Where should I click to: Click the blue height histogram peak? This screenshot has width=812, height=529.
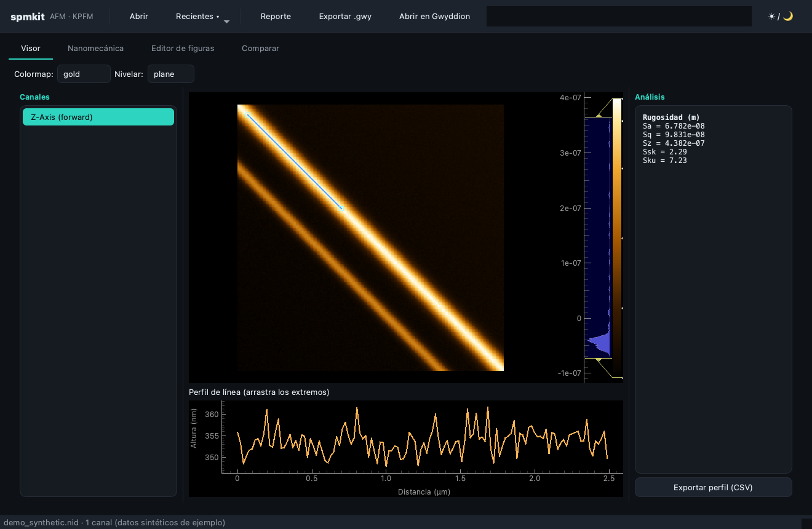pyautogui.click(x=599, y=341)
